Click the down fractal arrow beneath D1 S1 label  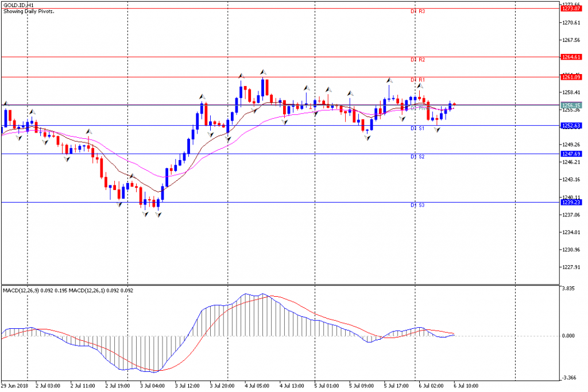click(437, 130)
